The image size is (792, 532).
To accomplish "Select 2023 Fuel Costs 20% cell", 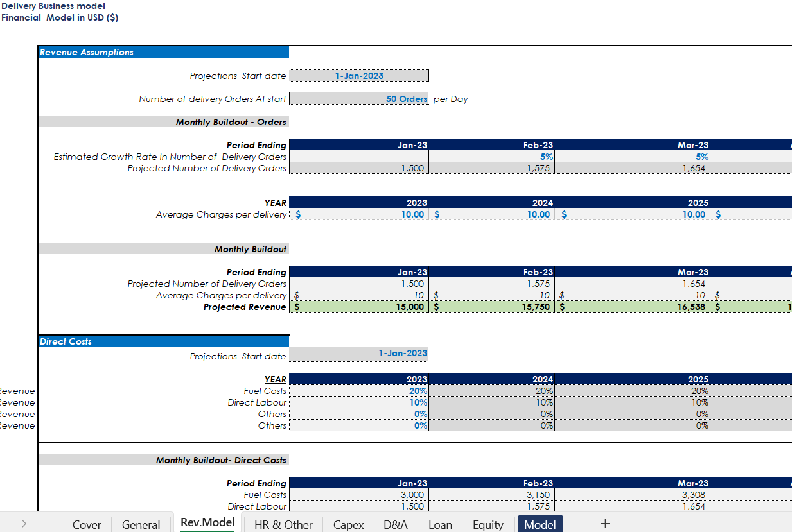I will click(x=359, y=391).
